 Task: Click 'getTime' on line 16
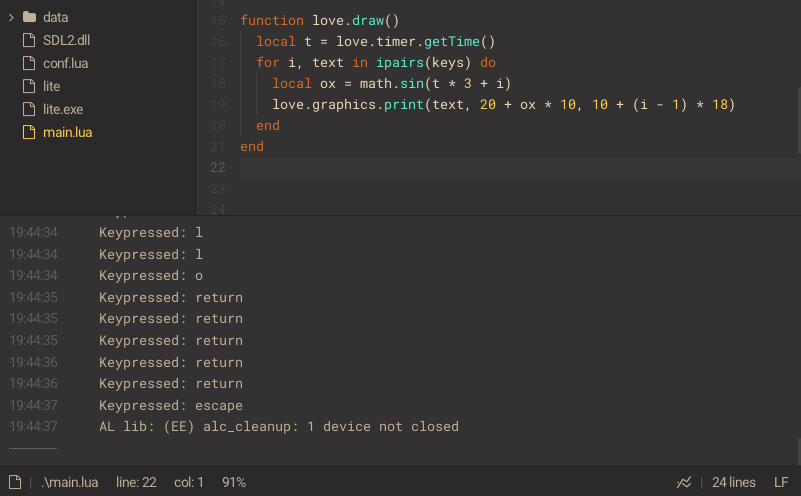tap(452, 41)
